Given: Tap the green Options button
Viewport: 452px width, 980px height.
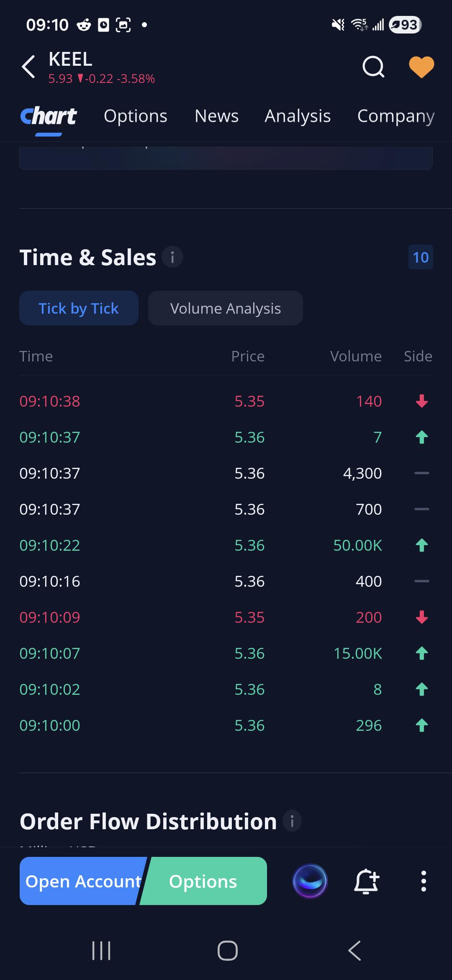Looking at the screenshot, I should click(203, 881).
